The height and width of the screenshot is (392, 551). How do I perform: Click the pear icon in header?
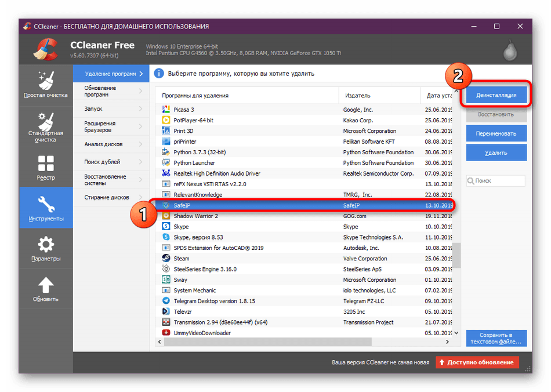click(510, 50)
